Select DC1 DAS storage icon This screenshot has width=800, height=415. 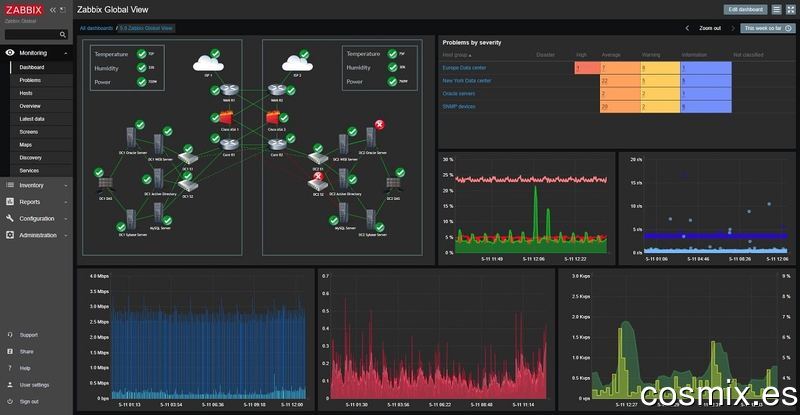point(106,185)
